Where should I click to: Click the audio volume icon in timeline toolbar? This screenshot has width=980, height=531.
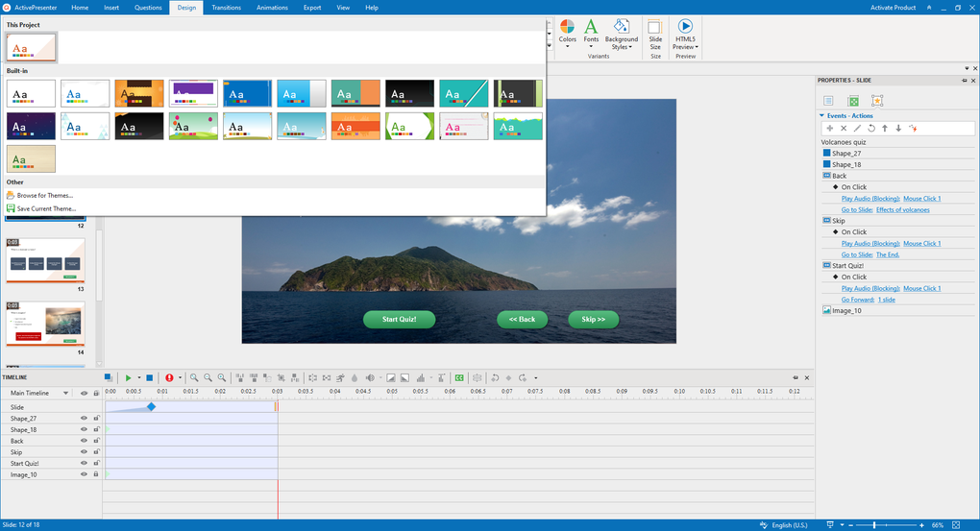pyautogui.click(x=370, y=378)
